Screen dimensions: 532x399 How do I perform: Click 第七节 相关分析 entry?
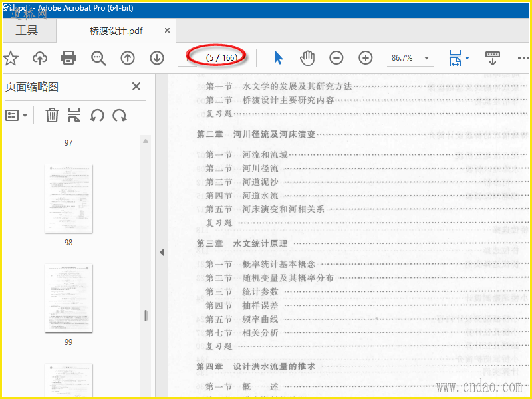(x=242, y=333)
